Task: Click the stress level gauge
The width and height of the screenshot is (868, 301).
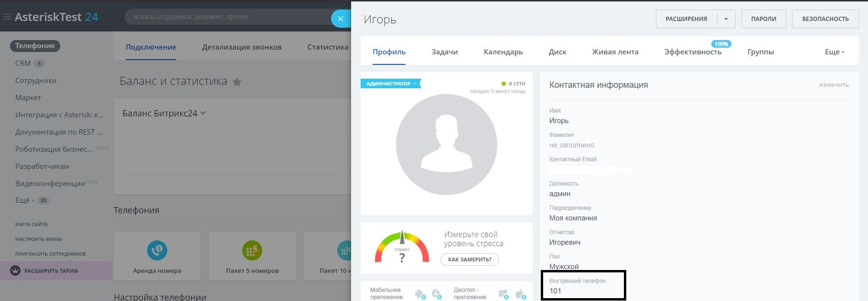Action: [x=402, y=247]
